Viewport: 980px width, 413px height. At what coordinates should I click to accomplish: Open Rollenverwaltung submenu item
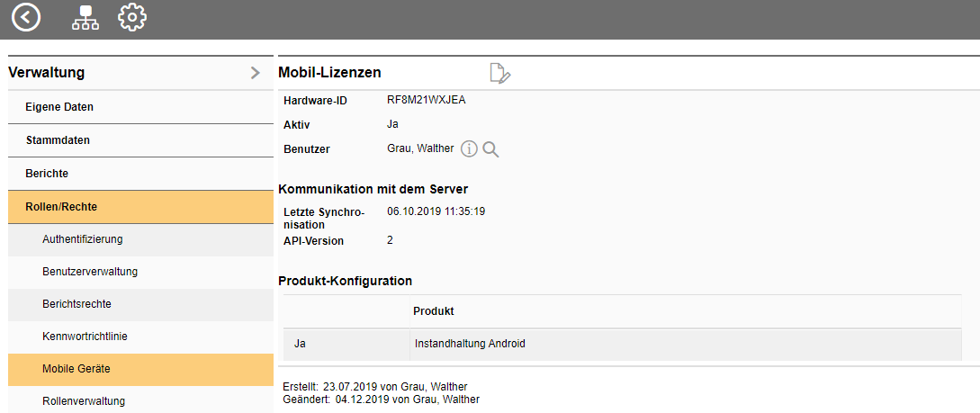tap(84, 401)
